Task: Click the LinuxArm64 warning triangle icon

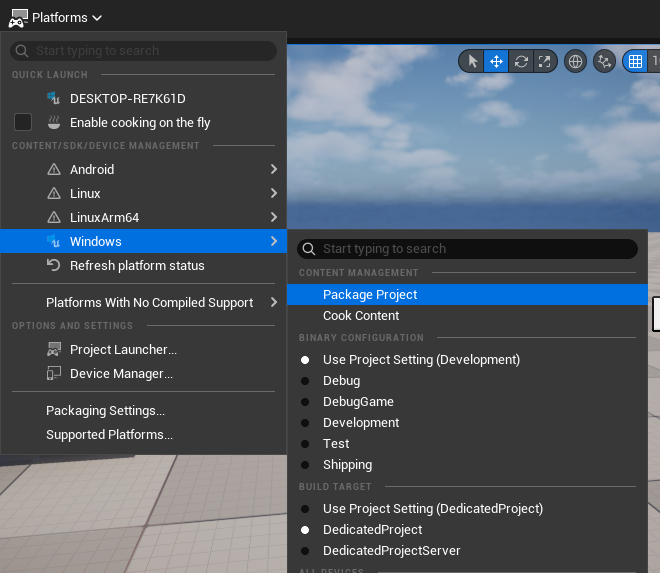Action: [54, 217]
